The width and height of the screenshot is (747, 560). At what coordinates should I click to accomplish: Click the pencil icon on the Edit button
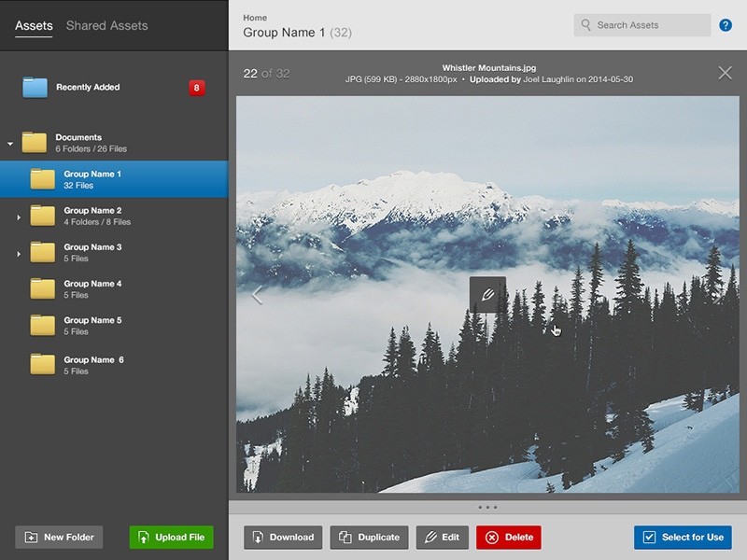point(430,537)
